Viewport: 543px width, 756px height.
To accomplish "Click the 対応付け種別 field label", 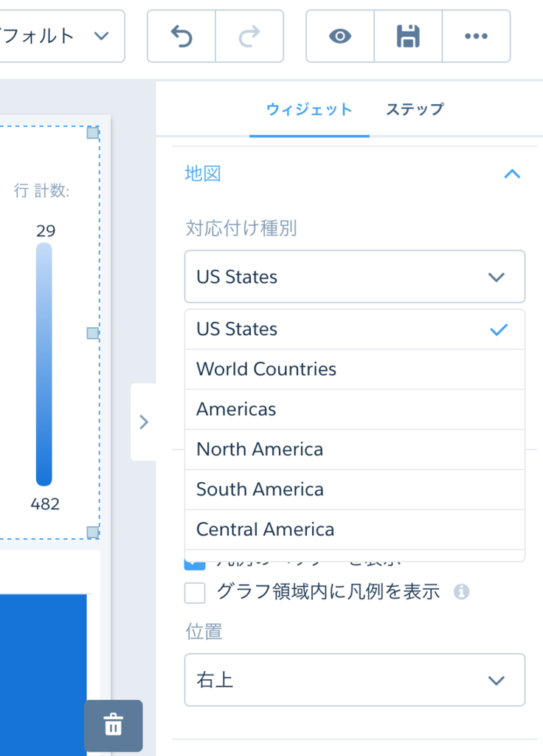I will pyautogui.click(x=241, y=228).
